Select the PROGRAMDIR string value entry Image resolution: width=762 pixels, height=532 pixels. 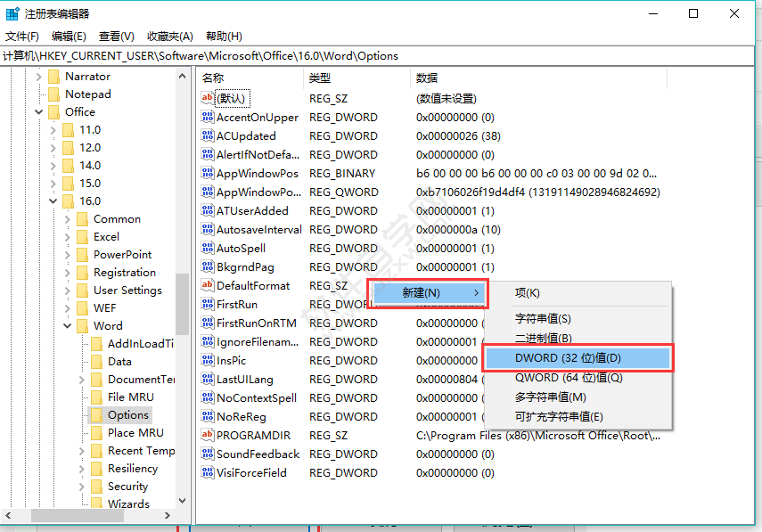[x=251, y=435]
